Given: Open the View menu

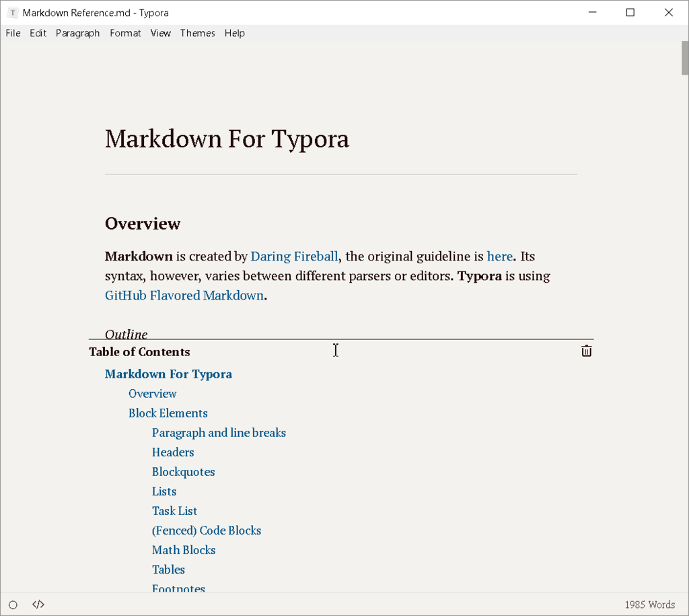Looking at the screenshot, I should 160,33.
